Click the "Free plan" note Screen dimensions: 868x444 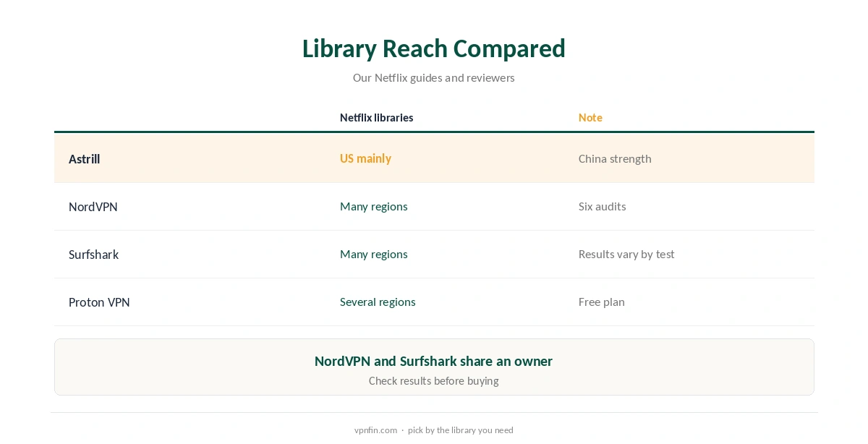(x=601, y=302)
